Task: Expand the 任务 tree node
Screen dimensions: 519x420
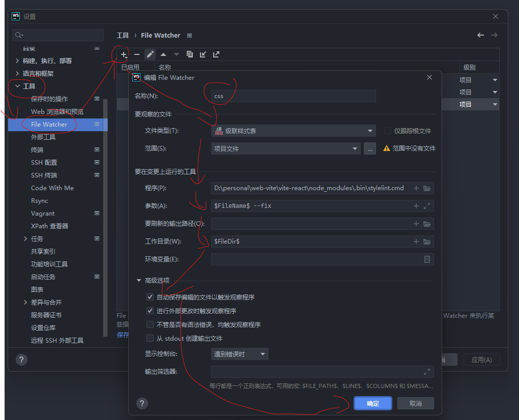Action: coord(25,239)
